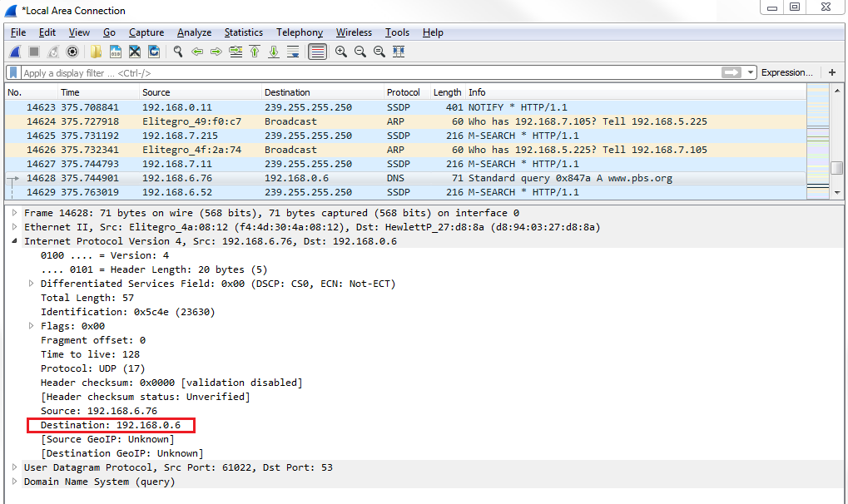Start capture with the shark fin icon
Viewport: 848px width, 504px height.
click(x=15, y=52)
